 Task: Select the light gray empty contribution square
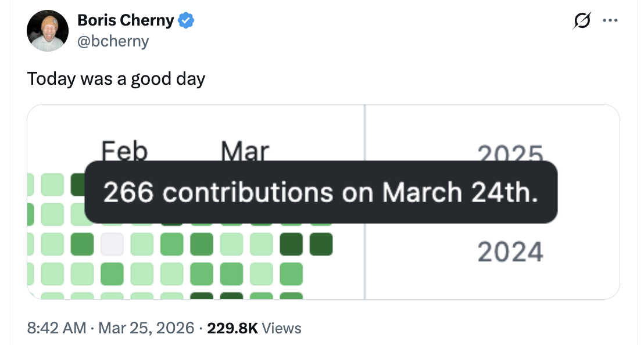(112, 244)
